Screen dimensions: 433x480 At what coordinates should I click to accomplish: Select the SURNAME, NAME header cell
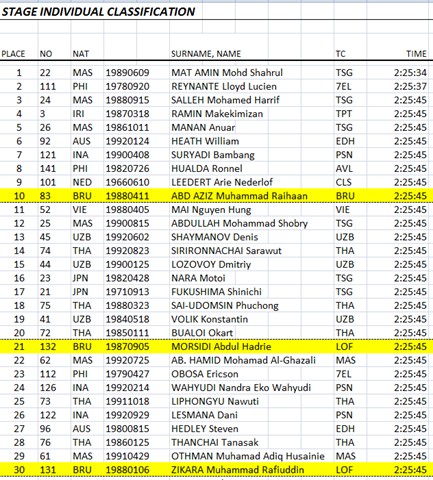(206, 54)
